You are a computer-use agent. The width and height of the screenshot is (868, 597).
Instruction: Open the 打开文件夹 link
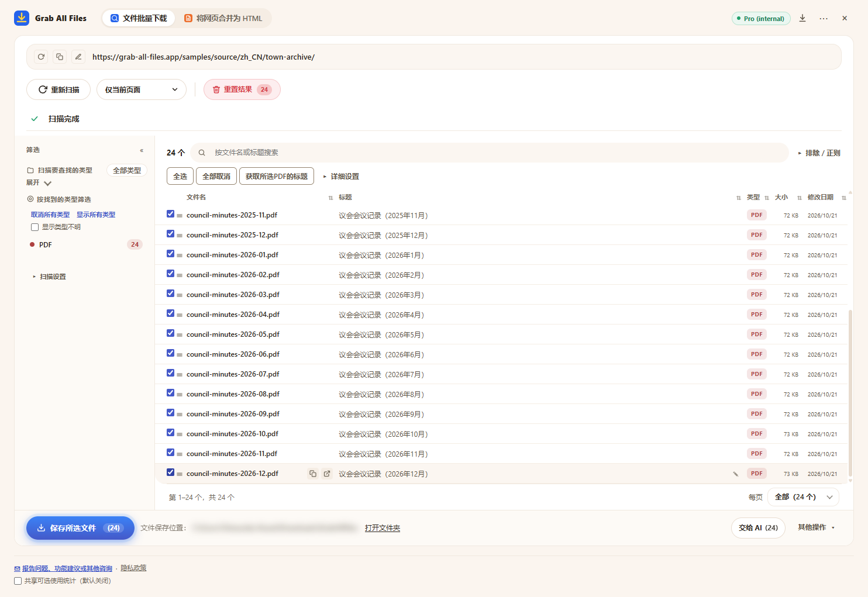383,528
